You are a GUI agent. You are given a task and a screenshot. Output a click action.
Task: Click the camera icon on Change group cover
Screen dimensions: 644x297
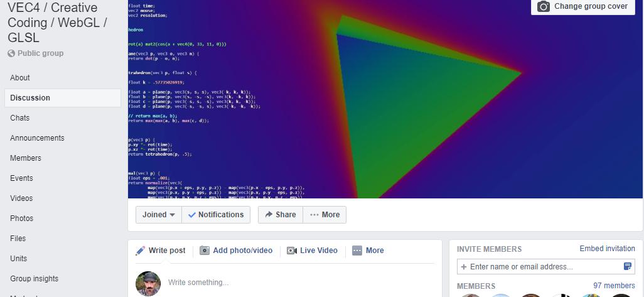[544, 6]
